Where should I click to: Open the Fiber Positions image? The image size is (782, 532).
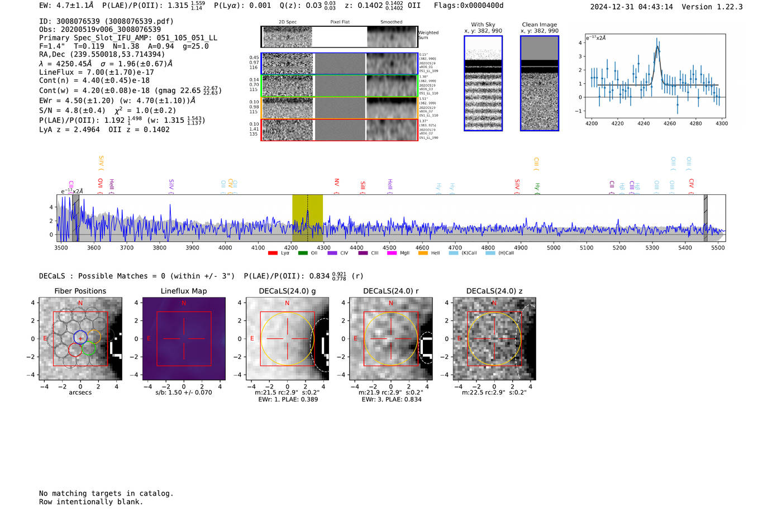click(80, 339)
